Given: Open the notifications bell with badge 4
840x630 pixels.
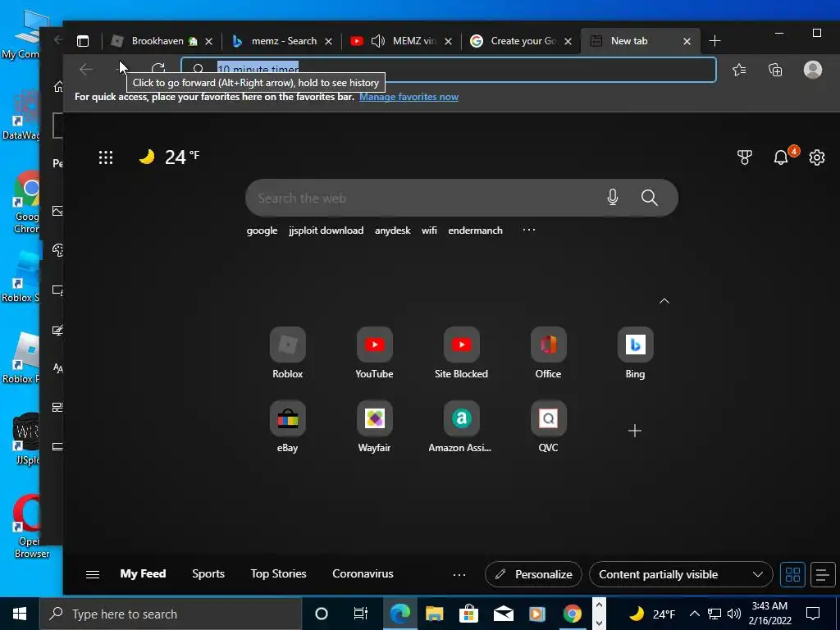Looking at the screenshot, I should click(x=783, y=157).
